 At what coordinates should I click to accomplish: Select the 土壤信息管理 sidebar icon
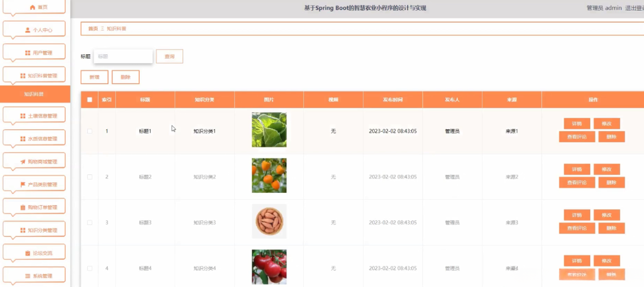(24, 114)
